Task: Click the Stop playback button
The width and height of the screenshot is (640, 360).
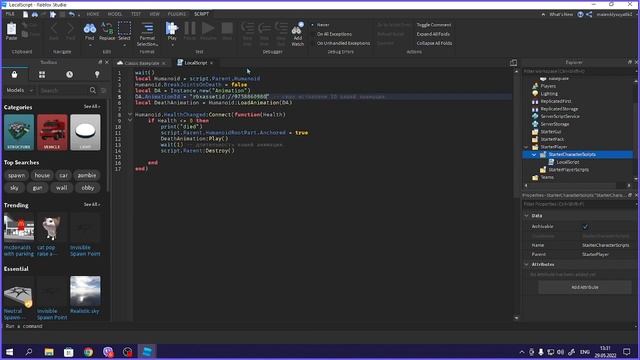Action: tap(227, 28)
